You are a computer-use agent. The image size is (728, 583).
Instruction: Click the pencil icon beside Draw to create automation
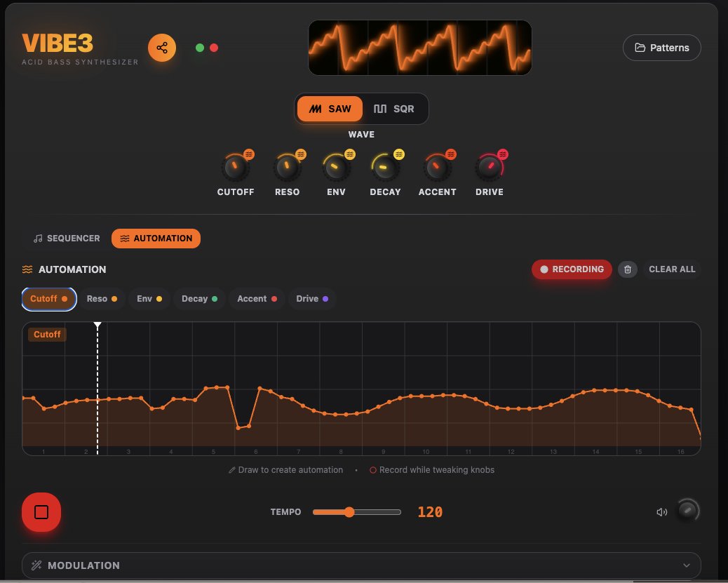point(231,470)
